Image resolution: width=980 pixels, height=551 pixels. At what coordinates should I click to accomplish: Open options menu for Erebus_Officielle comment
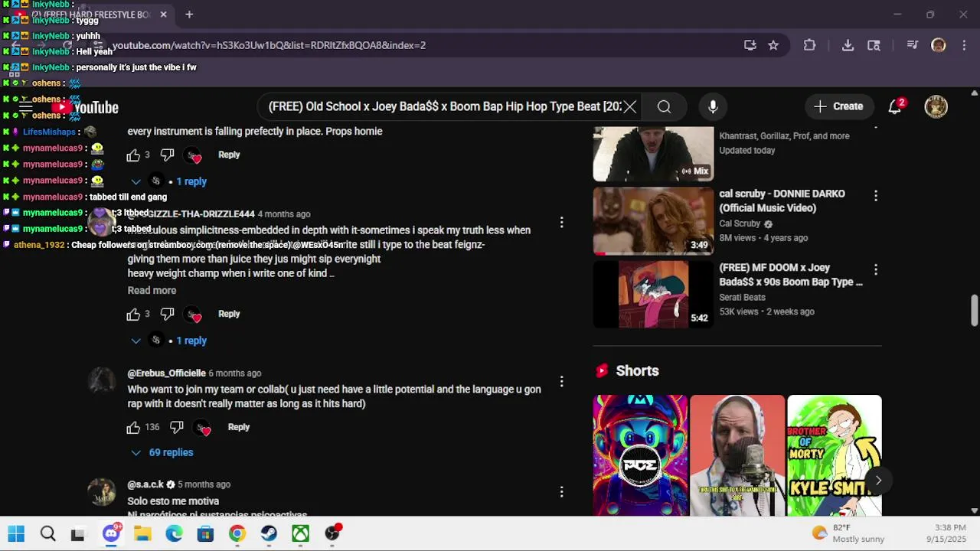561,381
